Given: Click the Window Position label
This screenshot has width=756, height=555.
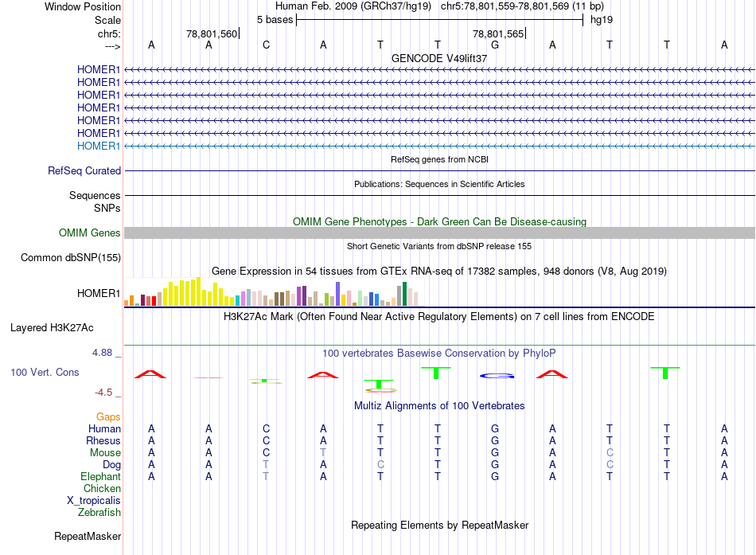Looking at the screenshot, I should (83, 6).
